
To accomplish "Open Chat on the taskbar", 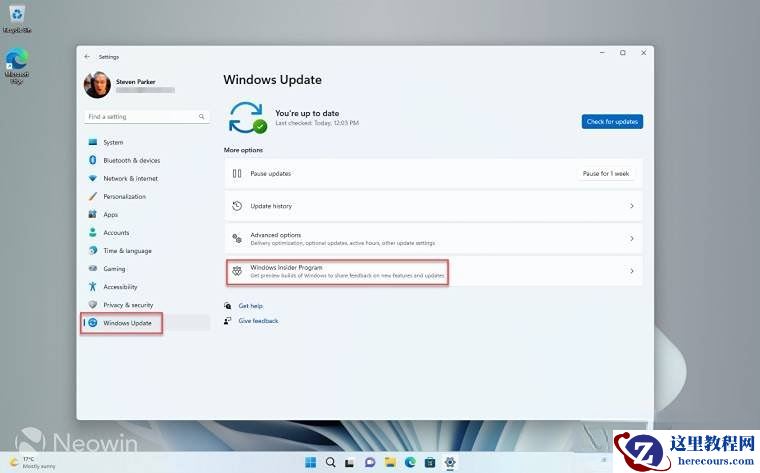I will (x=370, y=462).
